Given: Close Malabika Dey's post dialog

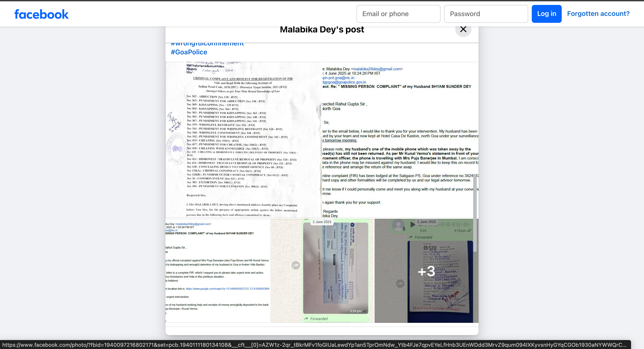Looking at the screenshot, I should click(x=463, y=29).
